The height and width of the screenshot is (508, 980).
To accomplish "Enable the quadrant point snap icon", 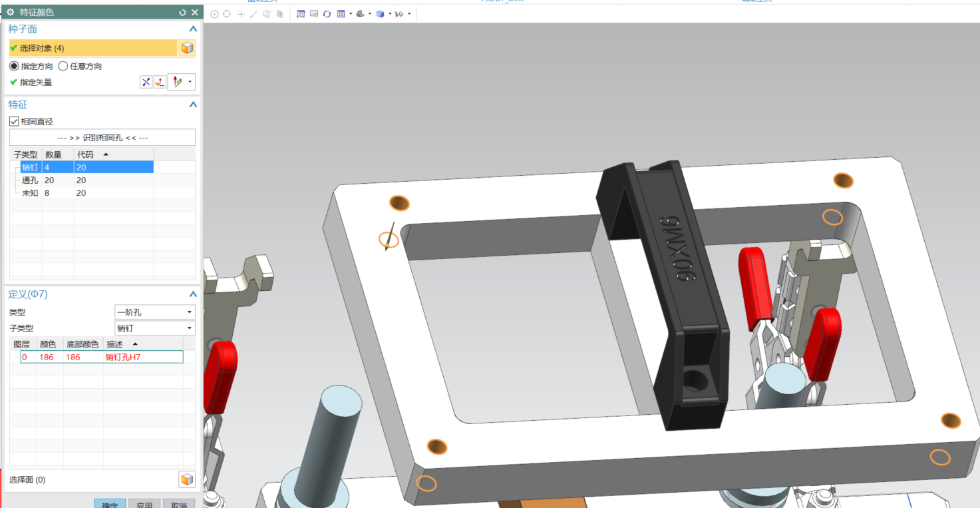I will tap(227, 14).
